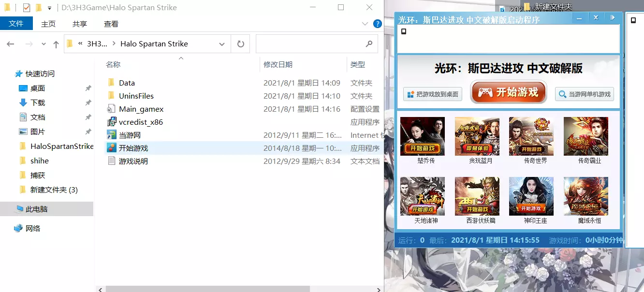644x292 pixels.
Task: Click the Explorer forward arrow
Action: [29, 44]
